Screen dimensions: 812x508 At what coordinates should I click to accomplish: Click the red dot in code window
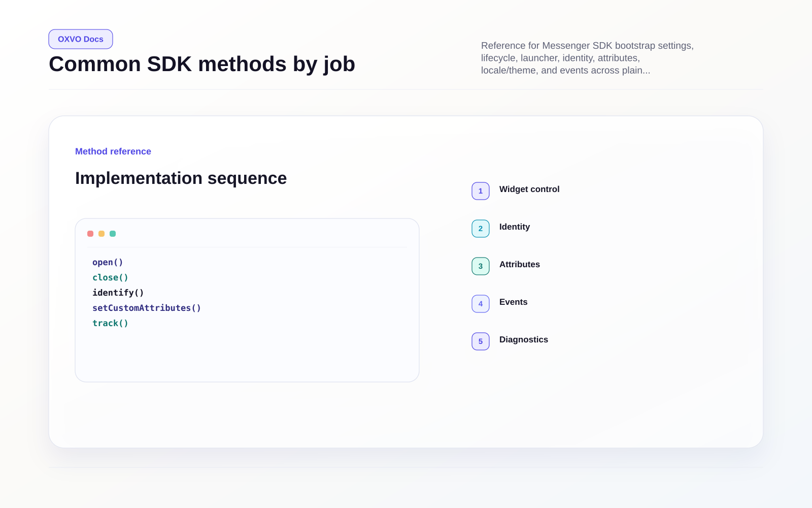pos(90,234)
